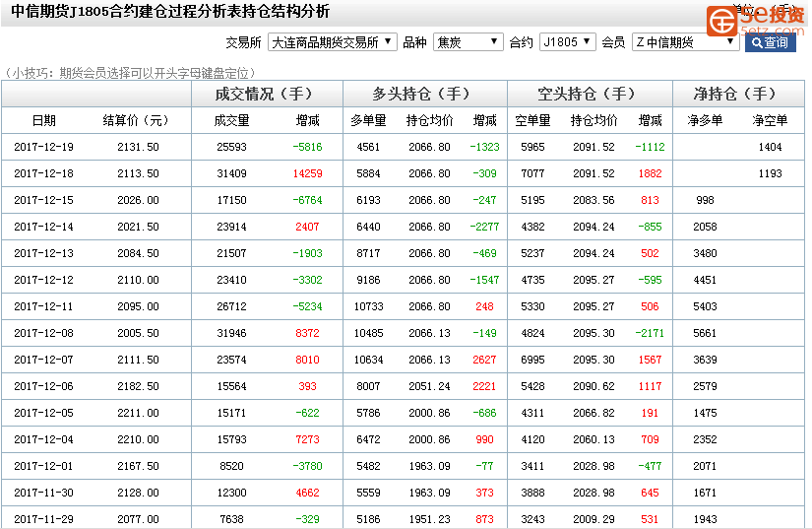This screenshot has width=812, height=529.
Task: Open the 交易所 exchange dropdown
Action: coord(332,42)
